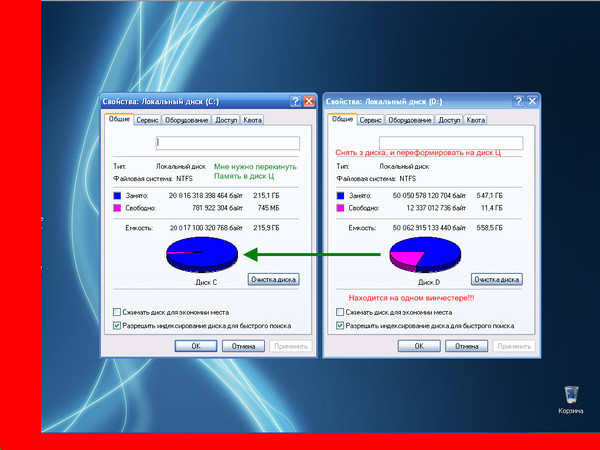Viewport: 600px width, 450px height.
Task: Click the volume label field in disk D window
Action: pos(451,143)
